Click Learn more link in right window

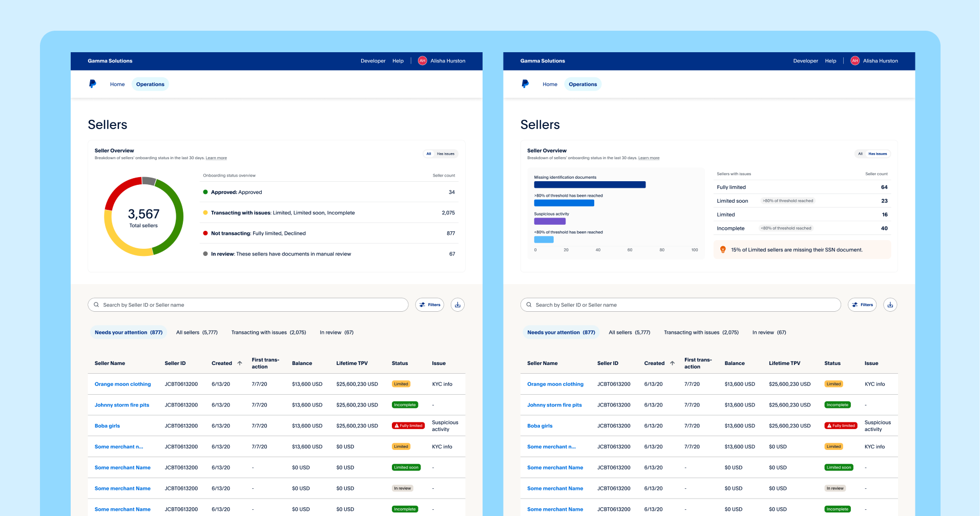649,158
